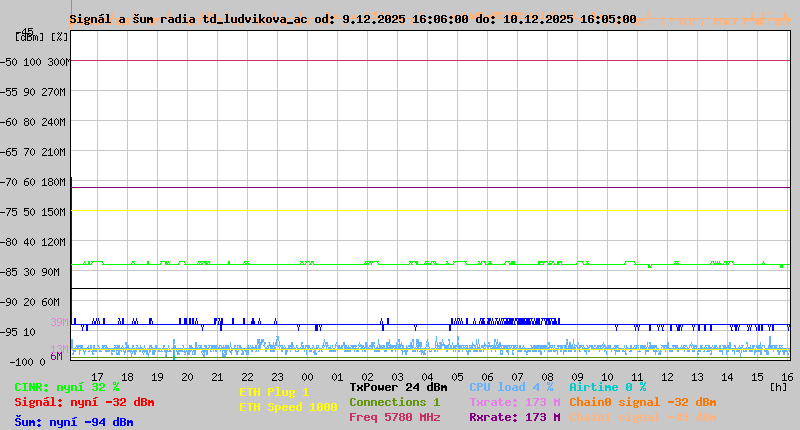
Task: Click the '-70 60 180M' axis label
Action: point(33,182)
